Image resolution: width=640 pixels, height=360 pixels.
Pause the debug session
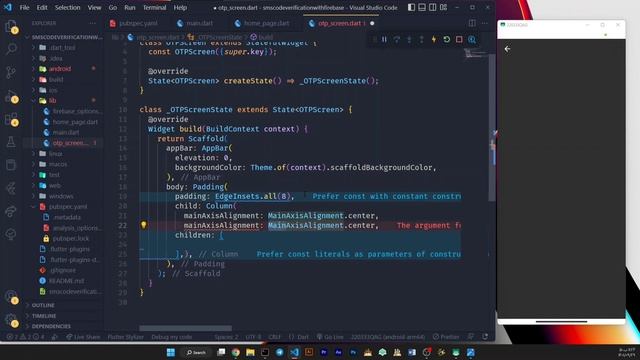[x=384, y=40]
